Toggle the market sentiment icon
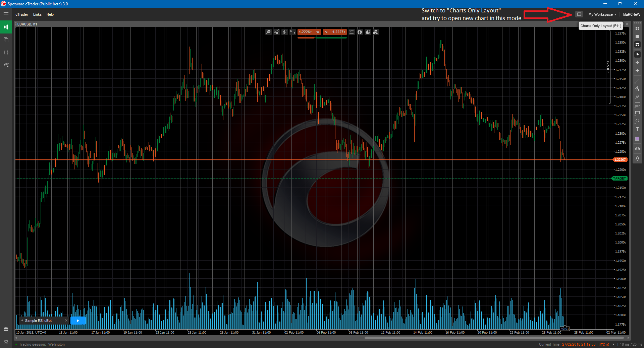 pos(368,32)
